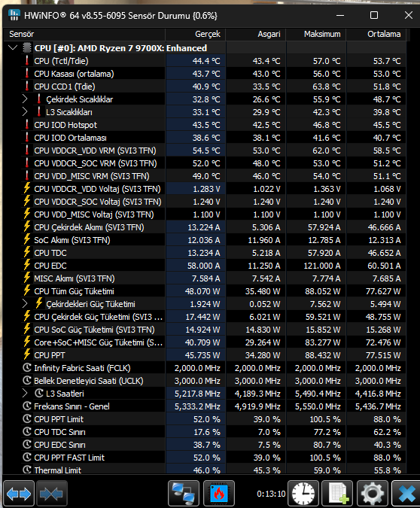This screenshot has height=508, width=420.
Task: Click the Ortalama column header
Action: [x=376, y=34]
